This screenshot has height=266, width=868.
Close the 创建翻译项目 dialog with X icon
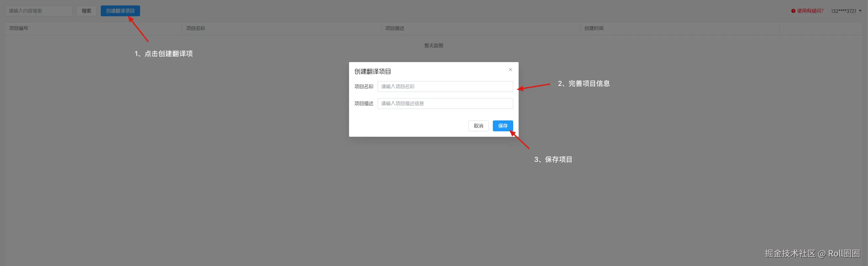point(510,70)
